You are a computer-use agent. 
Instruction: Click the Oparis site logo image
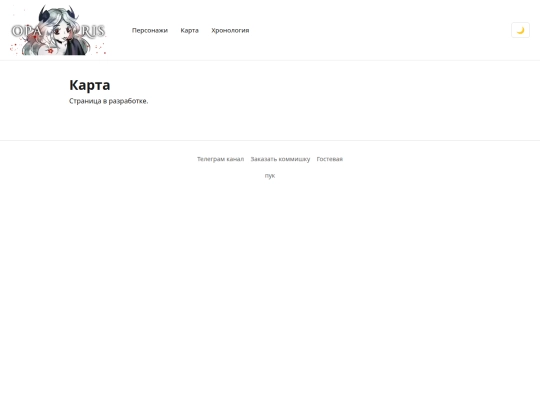click(58, 30)
